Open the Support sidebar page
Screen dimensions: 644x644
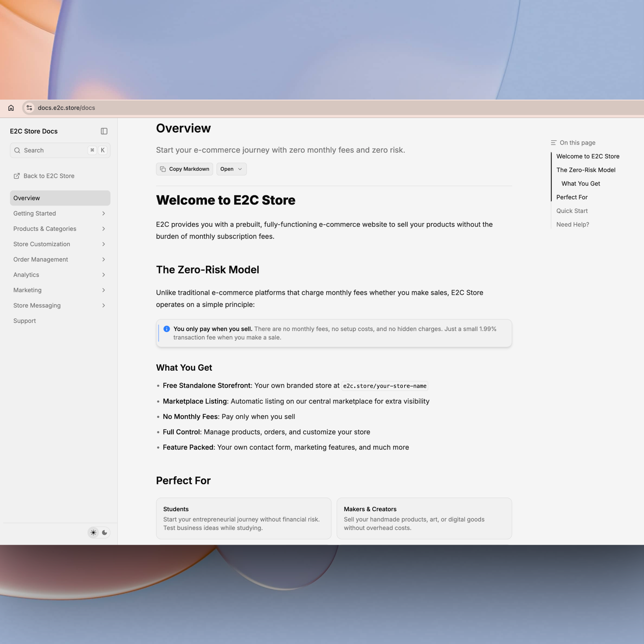coord(24,321)
